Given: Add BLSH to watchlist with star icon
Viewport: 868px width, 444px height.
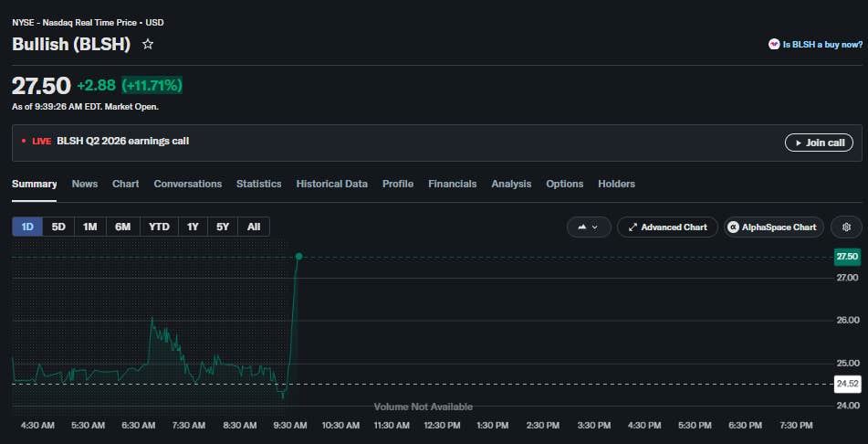Looking at the screenshot, I should (x=147, y=45).
